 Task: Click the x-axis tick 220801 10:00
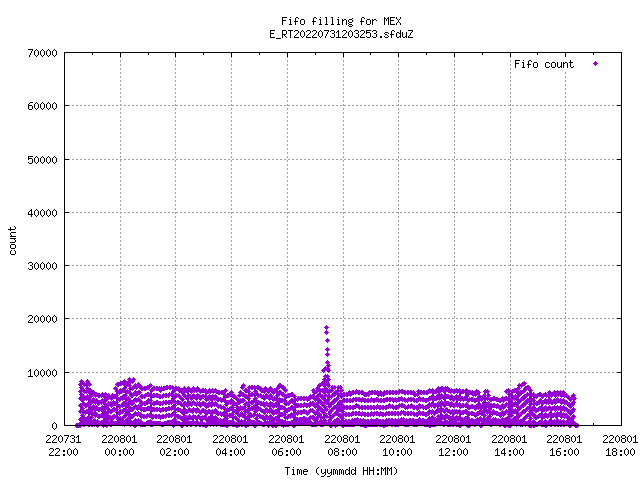tap(397, 446)
